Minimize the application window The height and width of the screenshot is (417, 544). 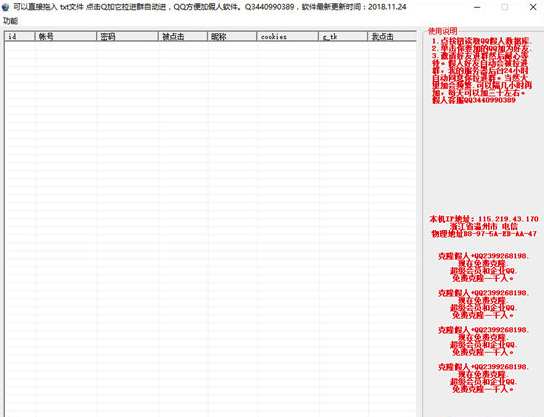pyautogui.click(x=477, y=7)
